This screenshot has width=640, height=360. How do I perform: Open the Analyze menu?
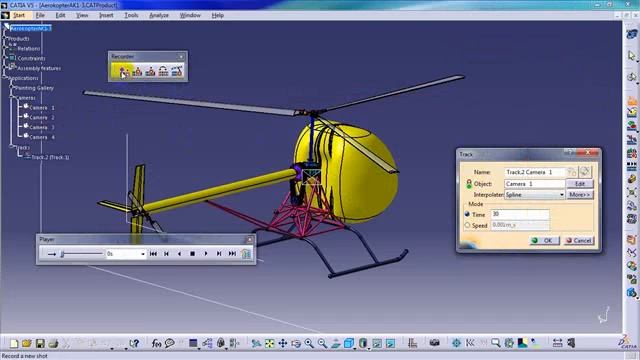tap(159, 15)
